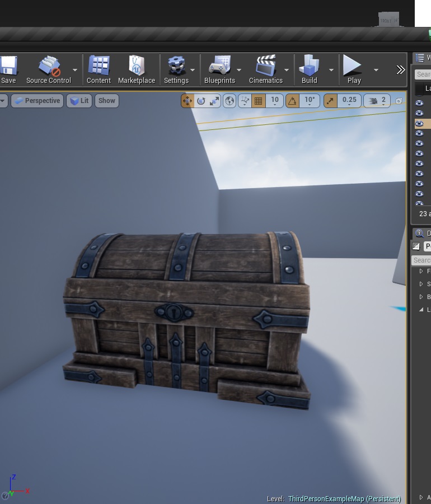Screen dimensions: 431x504
Task: Open the Content browser
Action: click(99, 69)
